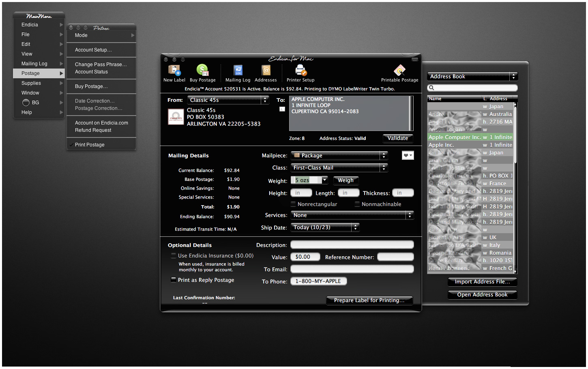Choose Account Status in Postage menu

pos(101,72)
